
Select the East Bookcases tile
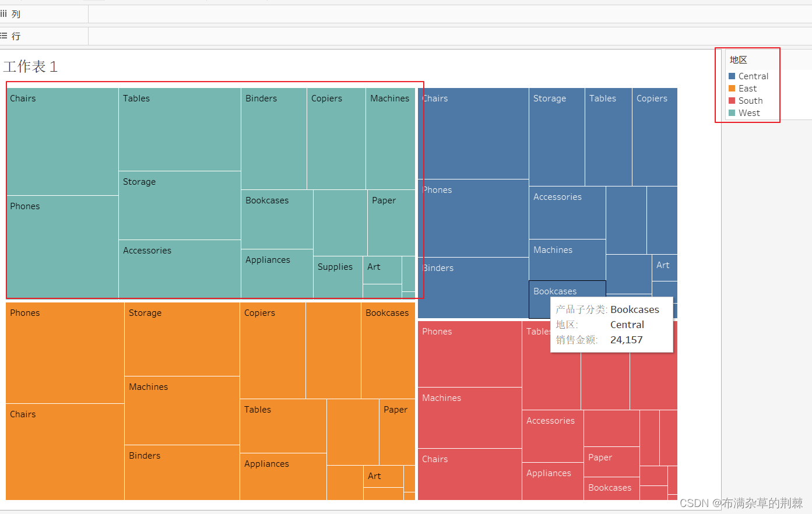[388, 350]
